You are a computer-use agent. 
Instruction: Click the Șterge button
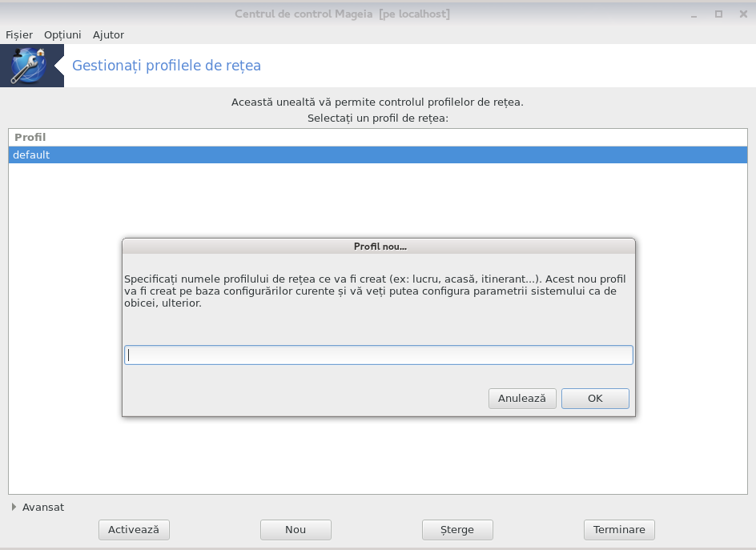pyautogui.click(x=457, y=530)
